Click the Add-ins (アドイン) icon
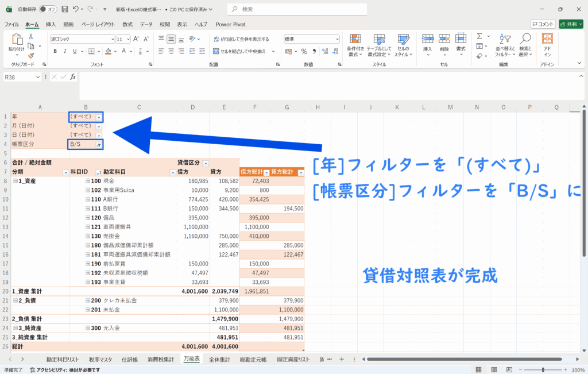 pos(547,44)
